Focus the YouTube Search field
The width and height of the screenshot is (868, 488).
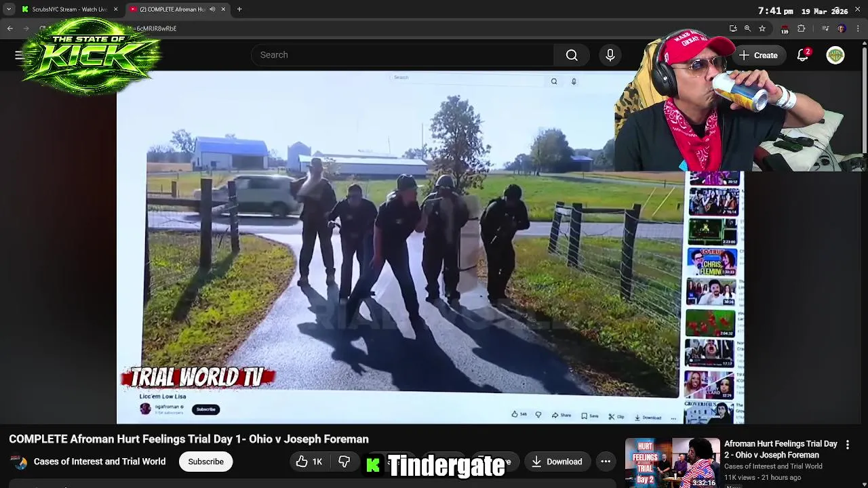403,55
